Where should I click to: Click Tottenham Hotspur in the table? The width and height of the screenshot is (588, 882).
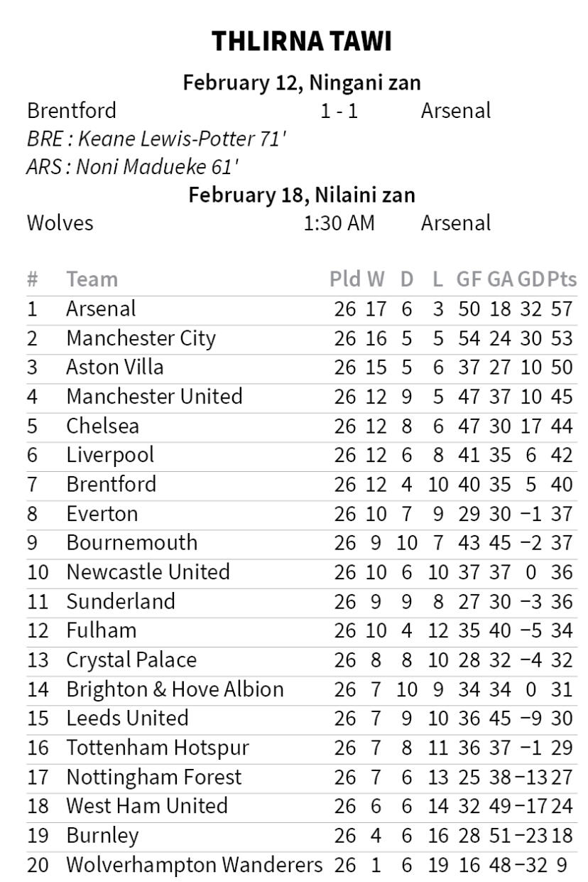158,748
